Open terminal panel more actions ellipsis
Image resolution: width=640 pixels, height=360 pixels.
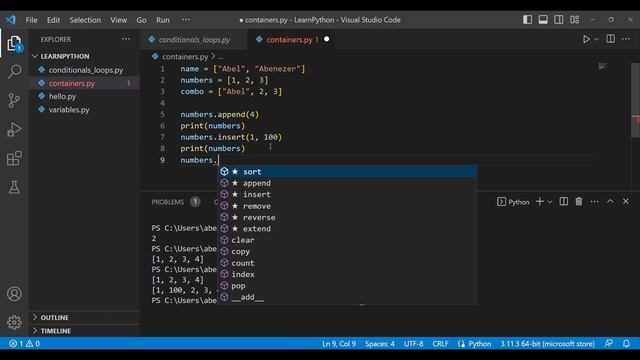(x=594, y=202)
